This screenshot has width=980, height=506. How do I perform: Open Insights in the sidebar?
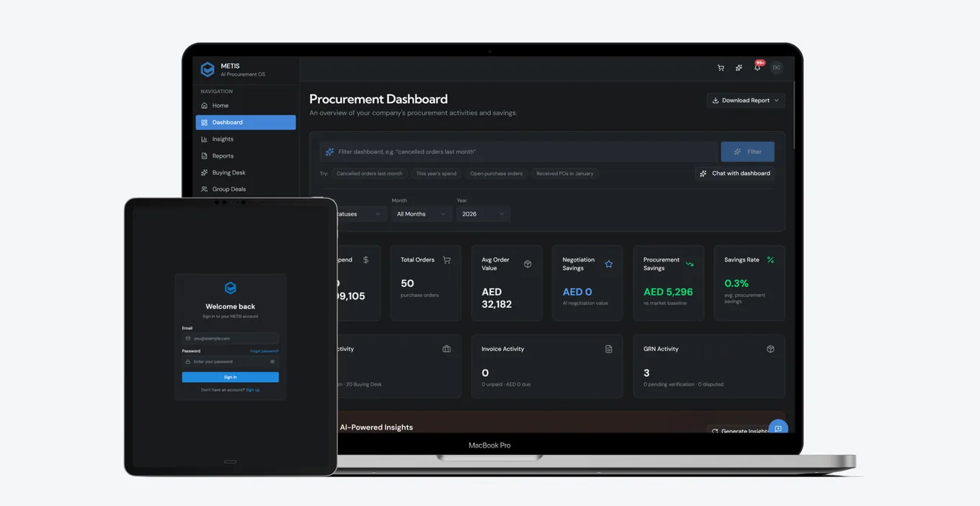(x=246, y=139)
